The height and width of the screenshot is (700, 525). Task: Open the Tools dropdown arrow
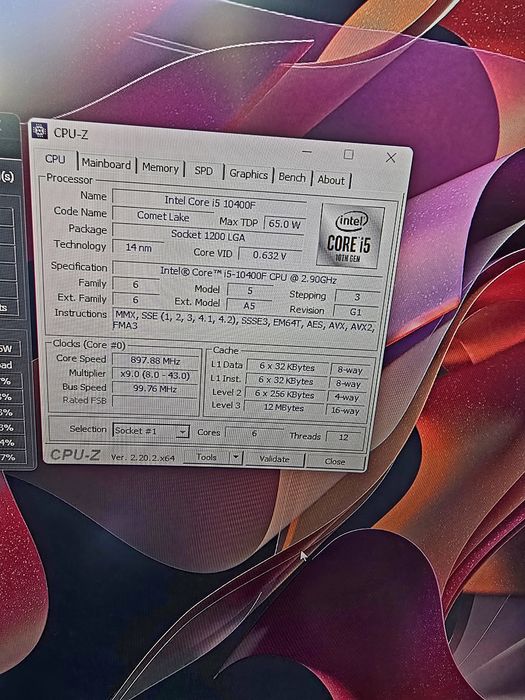(x=236, y=458)
